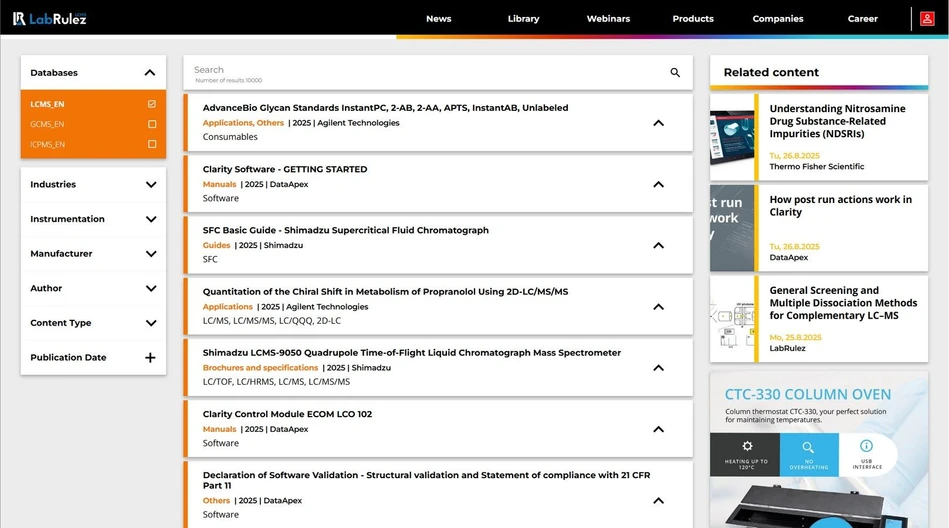Open the Products menu
Viewport: 949px width, 528px height.
click(x=693, y=19)
